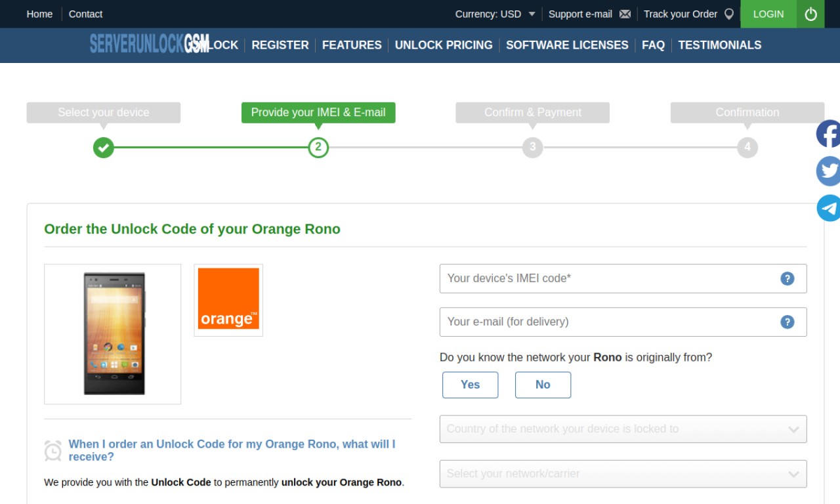Click the Support e-mail envelope icon
The height and width of the screenshot is (504, 840).
625,14
